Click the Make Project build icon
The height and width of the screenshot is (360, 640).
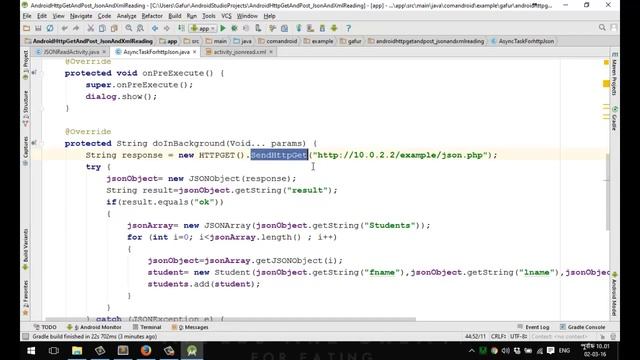181,28
